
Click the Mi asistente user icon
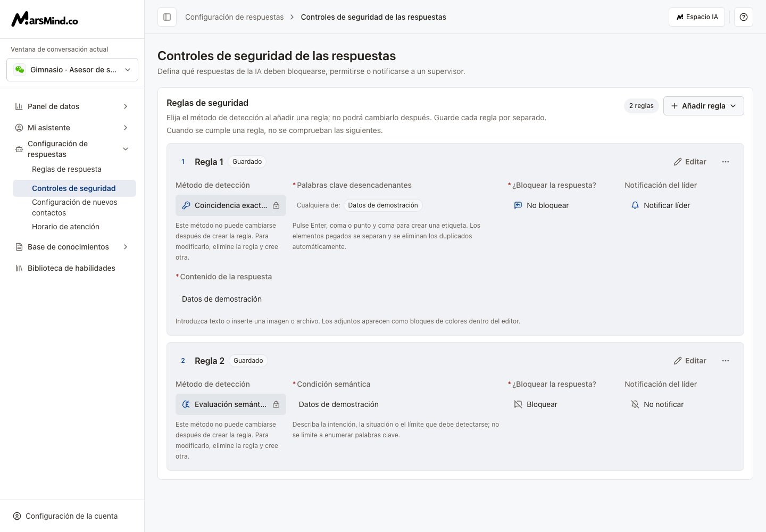(x=19, y=128)
